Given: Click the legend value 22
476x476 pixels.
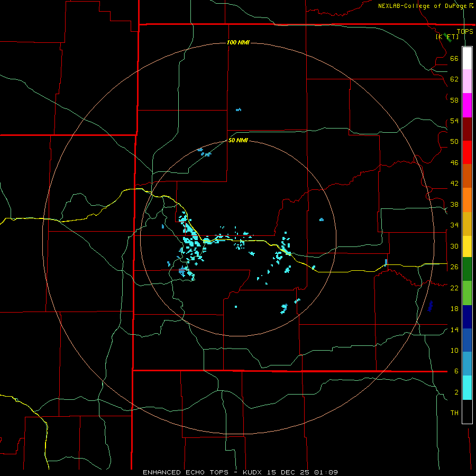Looking at the screenshot, I should (x=454, y=288).
